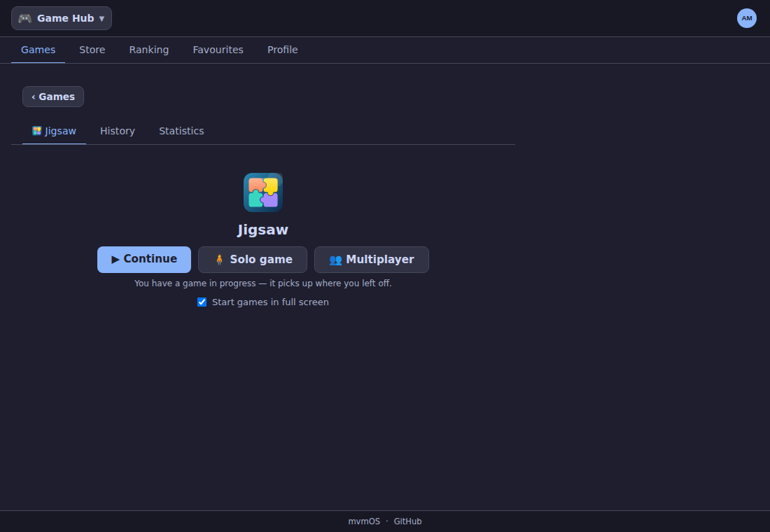770x532 pixels.
Task: Continue the game in progress
Action: pyautogui.click(x=144, y=260)
